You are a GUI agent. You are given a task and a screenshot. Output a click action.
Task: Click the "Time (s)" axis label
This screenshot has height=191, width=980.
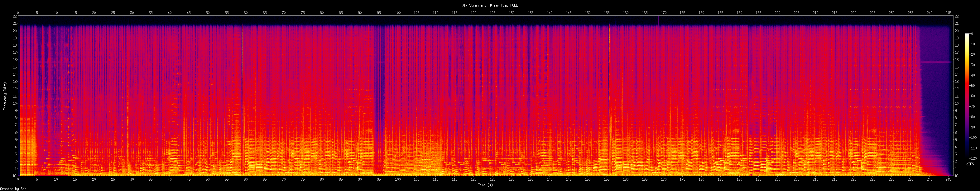pyautogui.click(x=485, y=185)
